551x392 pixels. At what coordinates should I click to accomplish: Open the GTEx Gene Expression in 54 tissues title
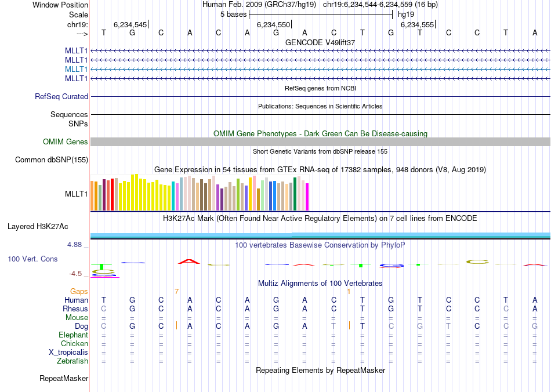[x=320, y=170]
